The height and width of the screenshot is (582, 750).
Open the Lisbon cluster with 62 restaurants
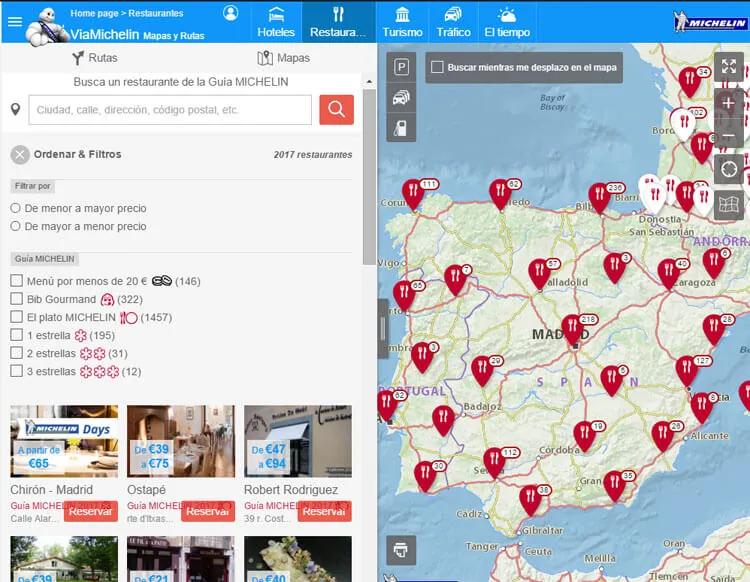(386, 406)
